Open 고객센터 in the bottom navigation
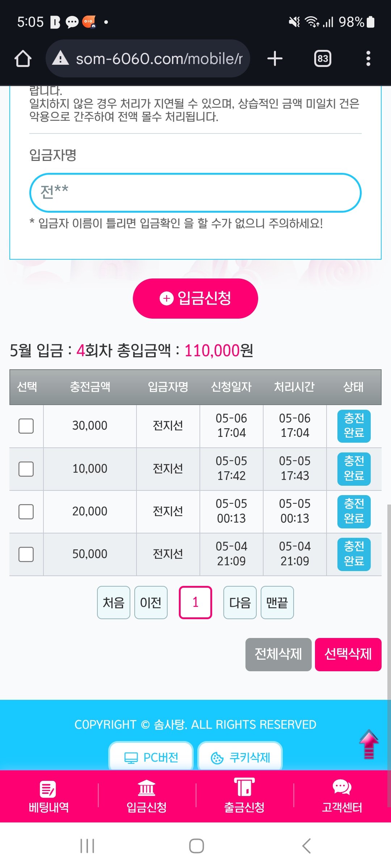This screenshot has height=868, width=391. click(x=342, y=796)
